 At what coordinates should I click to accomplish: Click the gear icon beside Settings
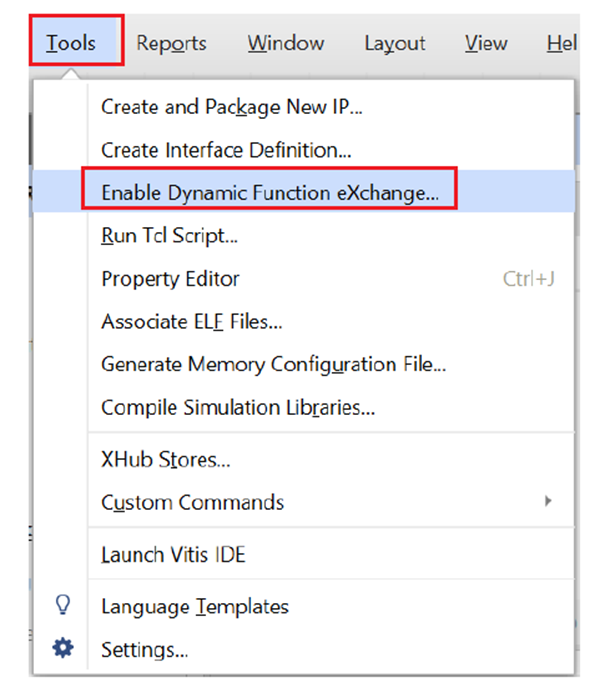pyautogui.click(x=62, y=649)
